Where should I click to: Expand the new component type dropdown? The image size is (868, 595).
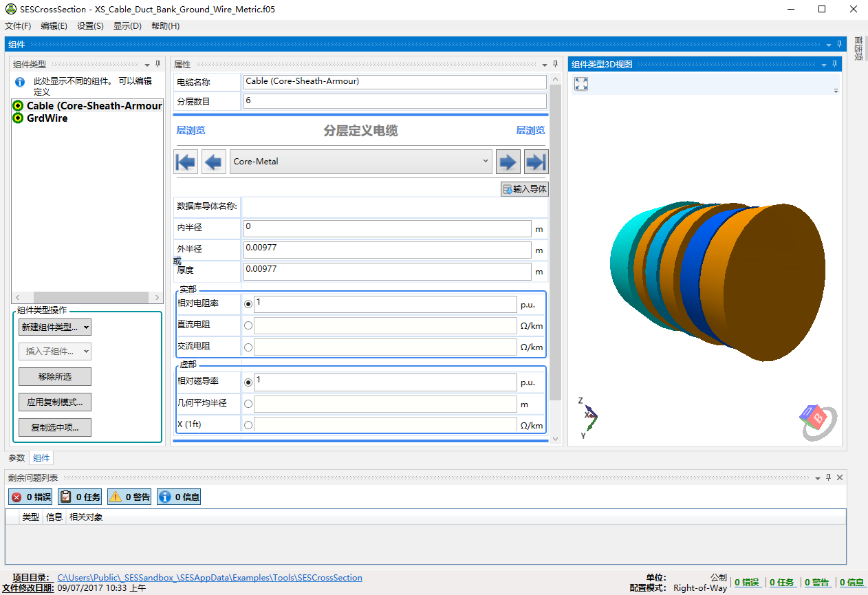[x=55, y=327]
